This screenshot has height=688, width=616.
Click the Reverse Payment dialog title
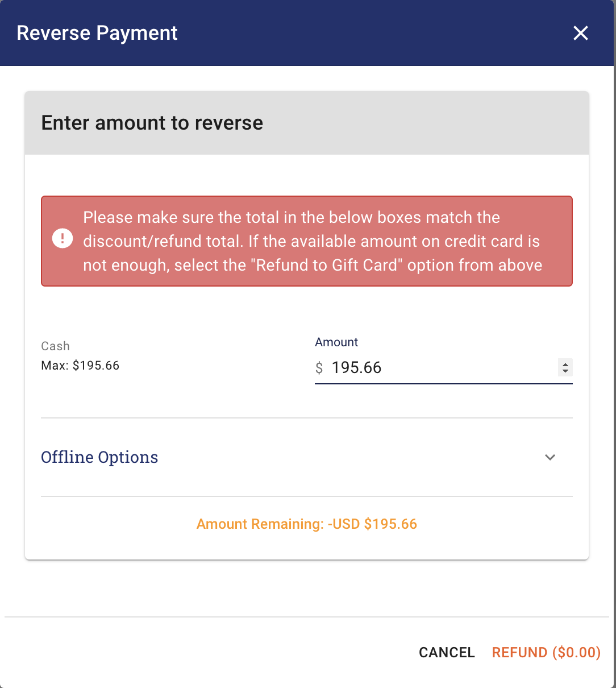pyautogui.click(x=97, y=33)
